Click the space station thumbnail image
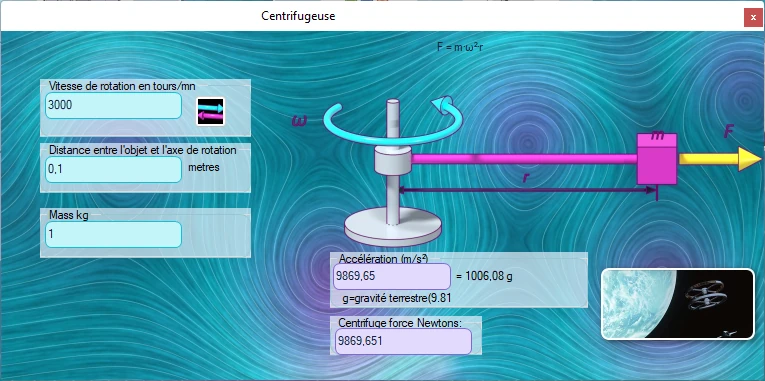 678,304
